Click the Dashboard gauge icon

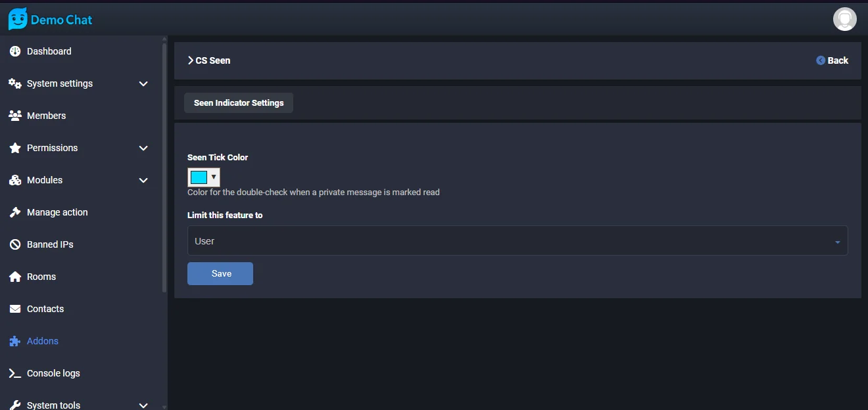click(x=15, y=51)
